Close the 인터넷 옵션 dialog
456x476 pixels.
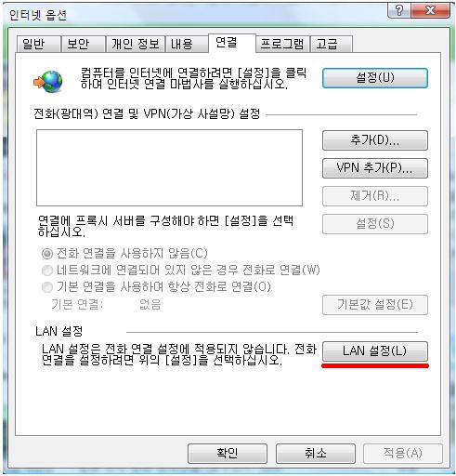(x=430, y=10)
